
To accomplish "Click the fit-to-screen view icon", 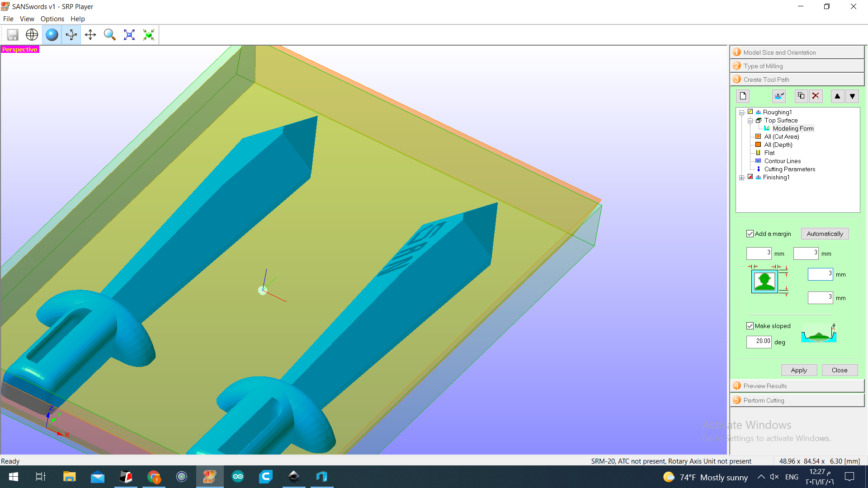I will click(129, 35).
